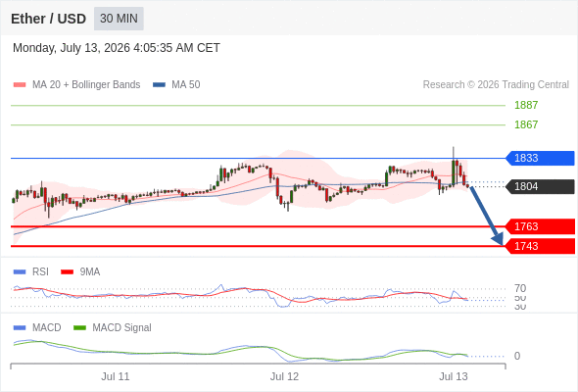The width and height of the screenshot is (578, 392).
Task: Click the green MACD Signal legend marker
Action: pos(79,328)
